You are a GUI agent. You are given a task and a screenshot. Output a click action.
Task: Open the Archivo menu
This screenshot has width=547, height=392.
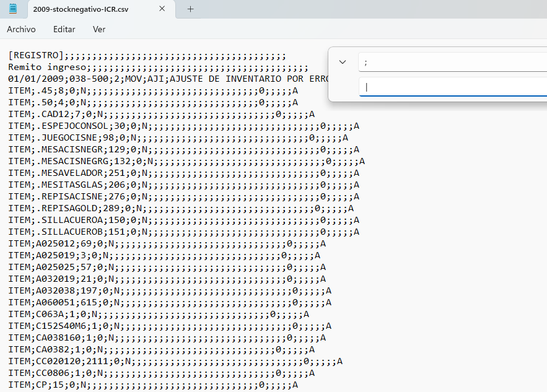(x=21, y=29)
